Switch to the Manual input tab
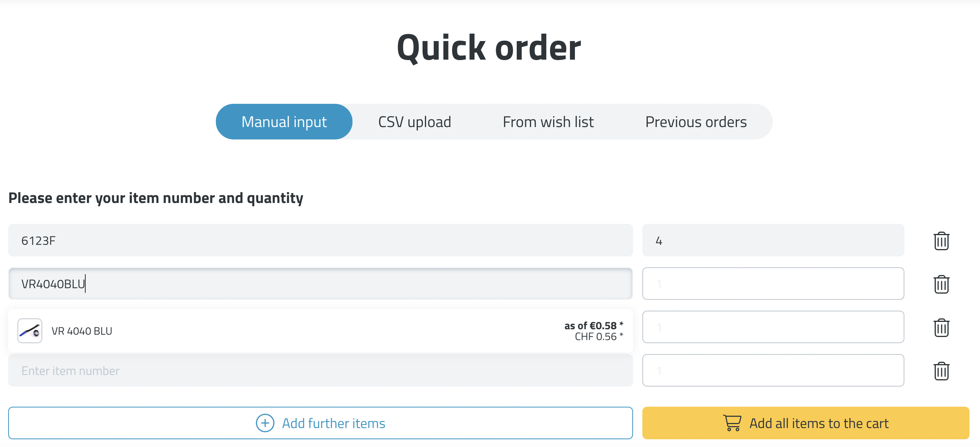The width and height of the screenshot is (980, 447). click(x=284, y=122)
